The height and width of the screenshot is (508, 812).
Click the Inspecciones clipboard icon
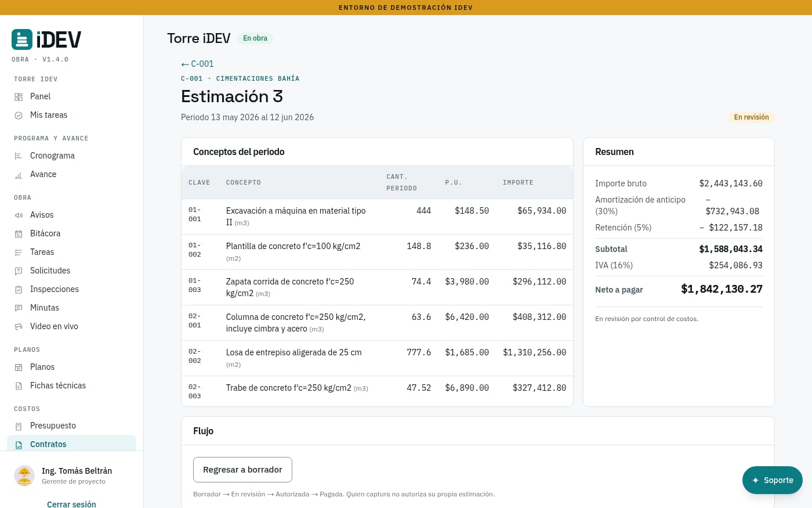[x=19, y=290]
